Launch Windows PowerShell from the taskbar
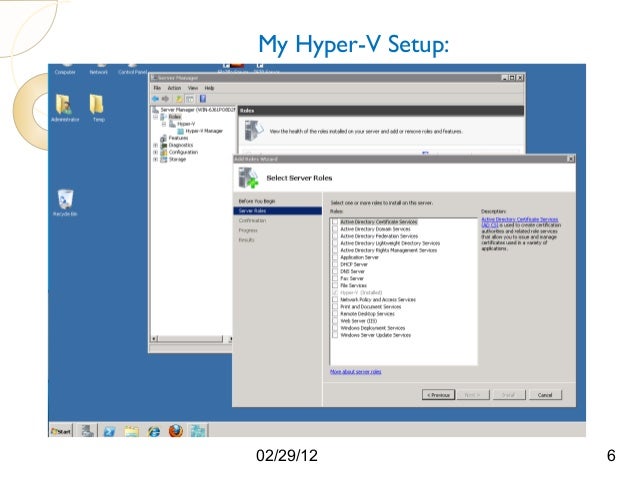The image size is (638, 479). 109,431
